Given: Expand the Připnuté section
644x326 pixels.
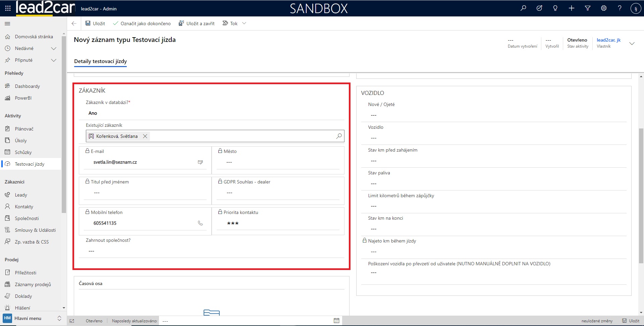Looking at the screenshot, I should point(53,60).
